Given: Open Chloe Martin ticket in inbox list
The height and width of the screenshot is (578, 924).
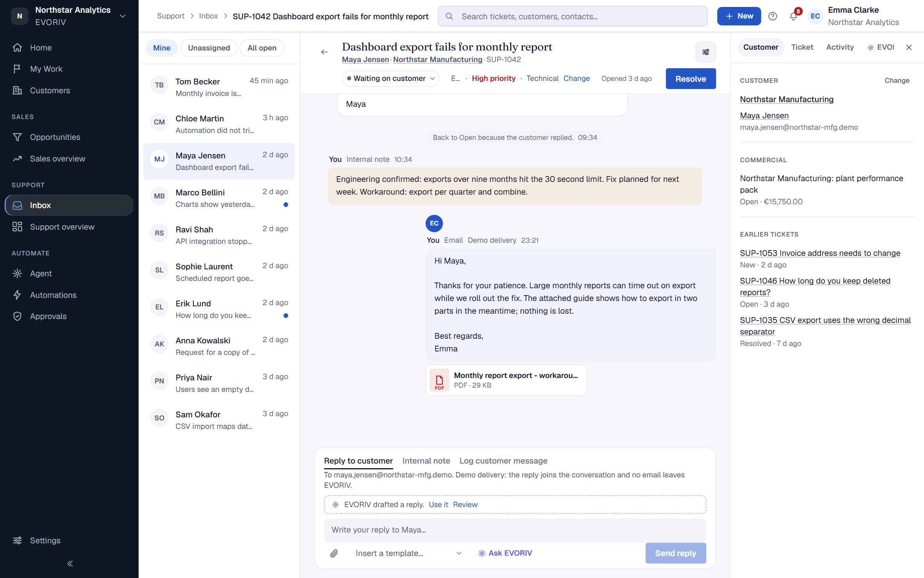Looking at the screenshot, I should (219, 124).
